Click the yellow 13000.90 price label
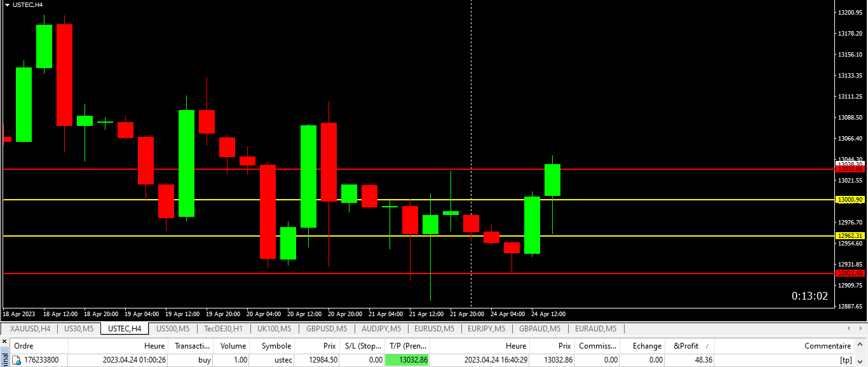The width and height of the screenshot is (868, 367). click(x=850, y=200)
